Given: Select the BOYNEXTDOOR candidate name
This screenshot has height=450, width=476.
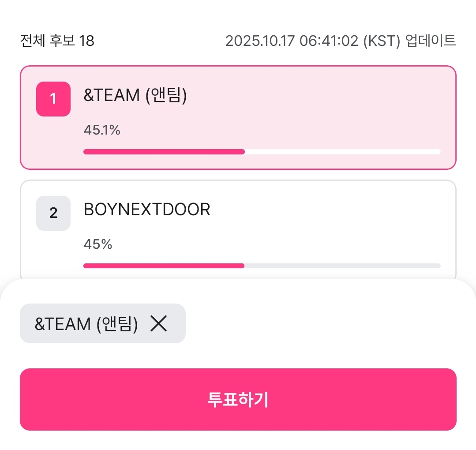Looking at the screenshot, I should [147, 210].
